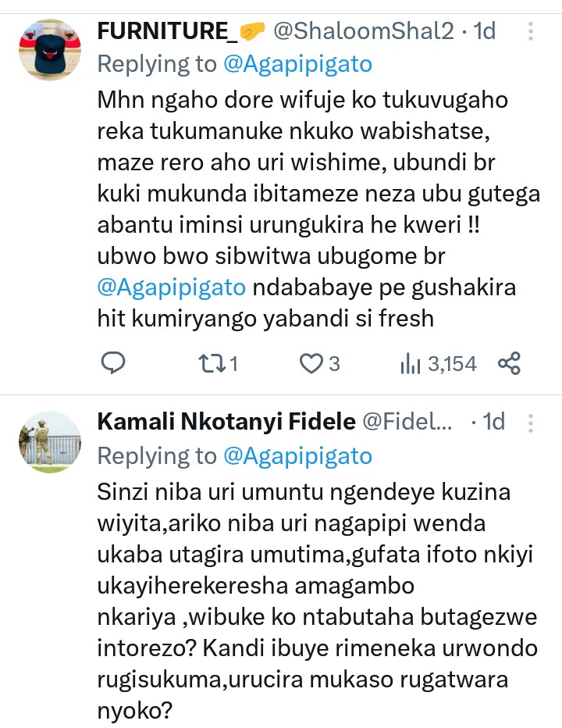This screenshot has height=728, width=562.
Task: Click the 1d timestamp on Kamali's tweet
Action: pos(493,423)
